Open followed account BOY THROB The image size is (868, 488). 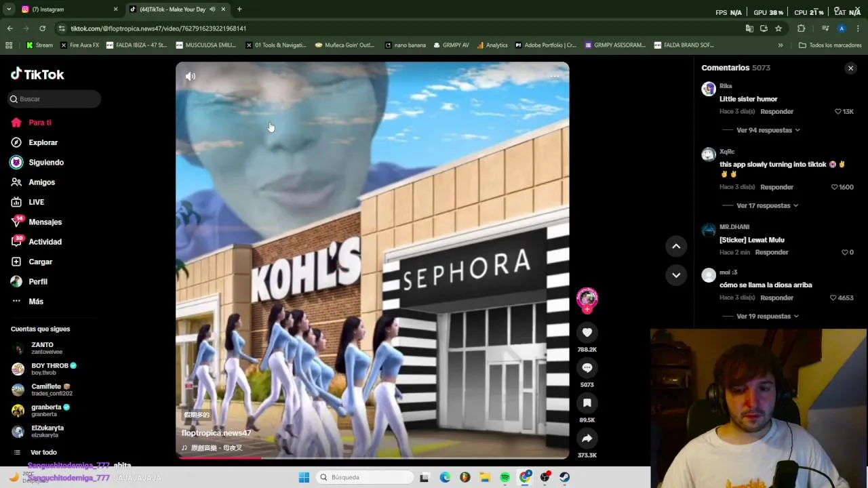click(x=45, y=369)
